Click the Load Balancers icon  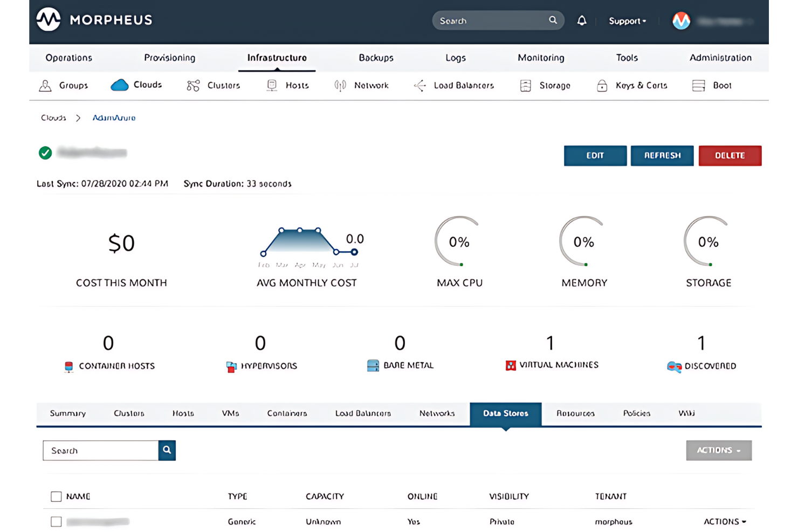pos(420,86)
